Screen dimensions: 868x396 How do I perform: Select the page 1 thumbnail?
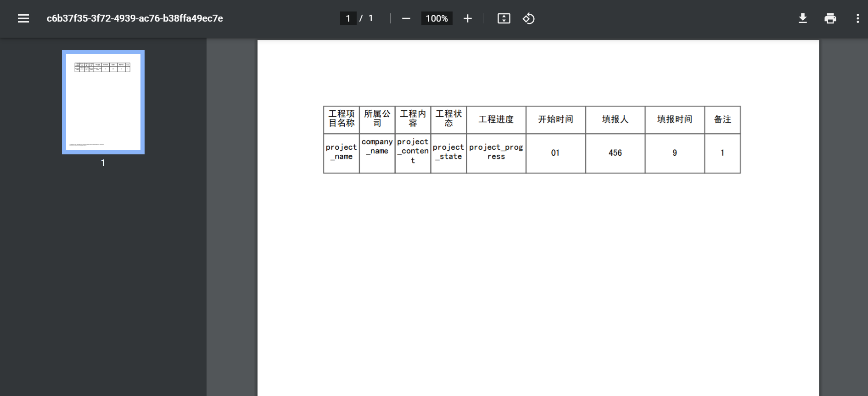[103, 102]
